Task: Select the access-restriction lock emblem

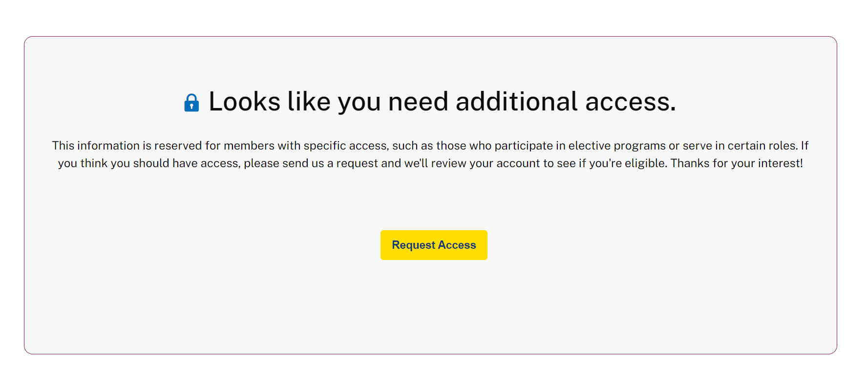Action: pos(192,102)
